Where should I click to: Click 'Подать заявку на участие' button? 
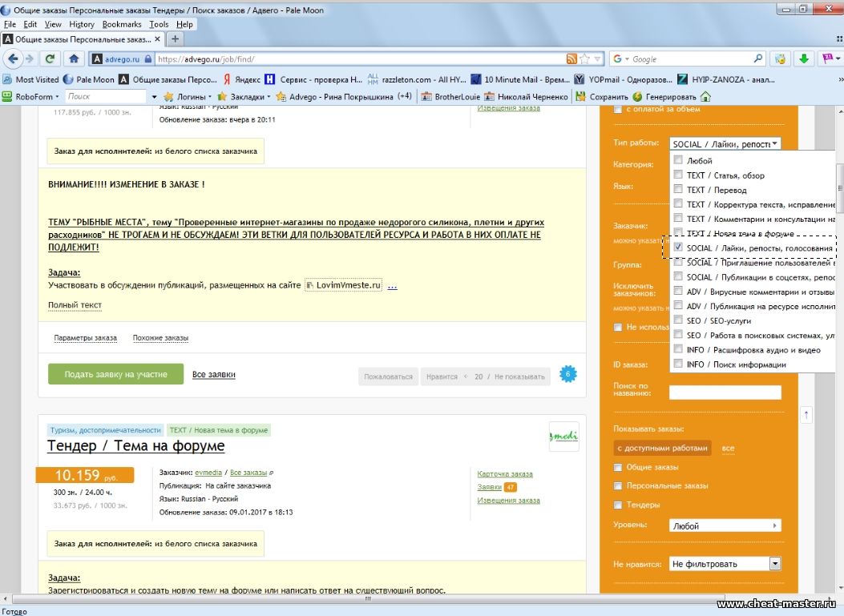(x=115, y=374)
